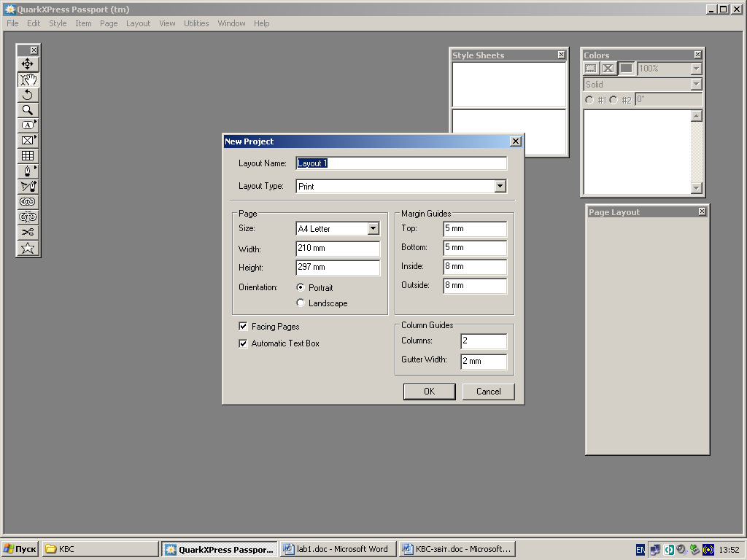Close the Colors palette
The height and width of the screenshot is (560, 747).
point(697,55)
